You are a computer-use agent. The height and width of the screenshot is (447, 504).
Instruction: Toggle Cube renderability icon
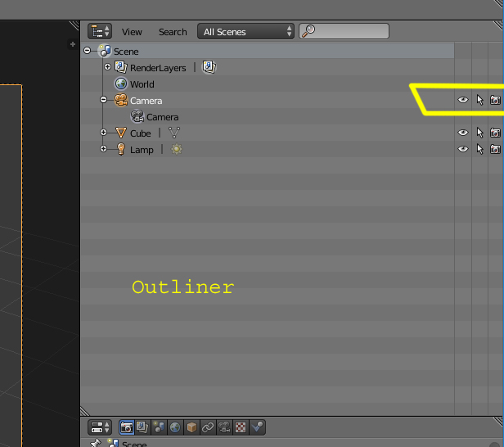coord(495,133)
